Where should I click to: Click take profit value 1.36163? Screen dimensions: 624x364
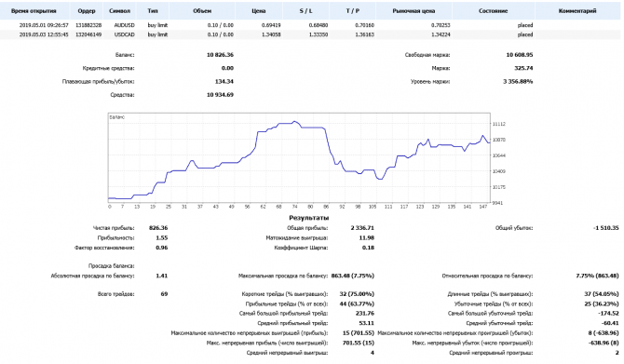365,34
